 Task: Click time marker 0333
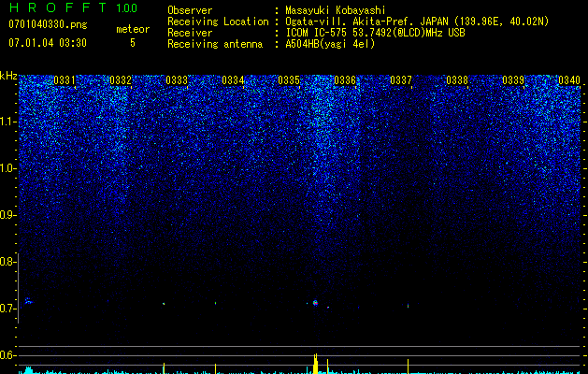pyautogui.click(x=177, y=80)
